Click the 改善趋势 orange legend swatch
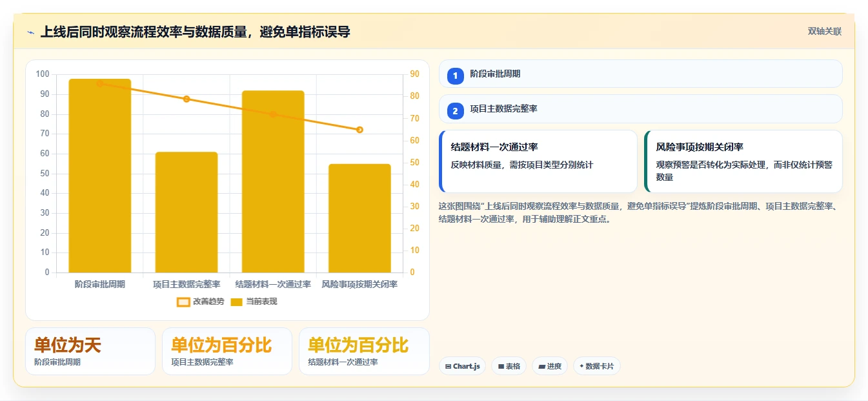Viewport: 868px width, 401px height. coord(183,302)
